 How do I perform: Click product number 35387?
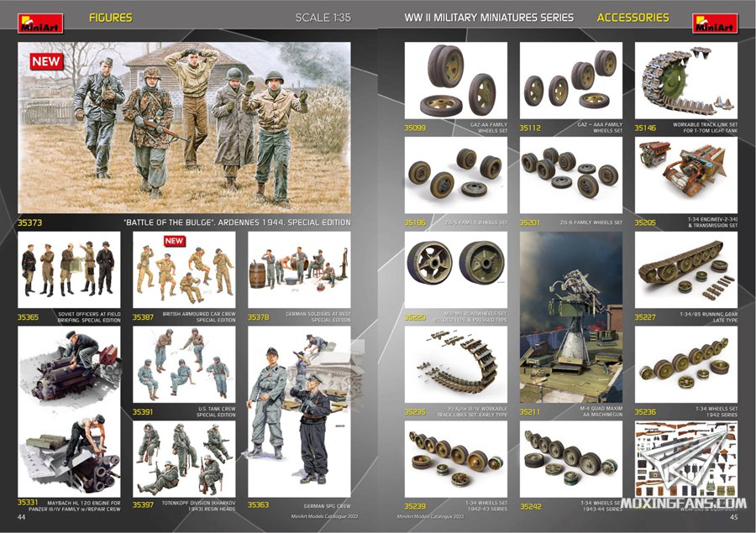(143, 317)
